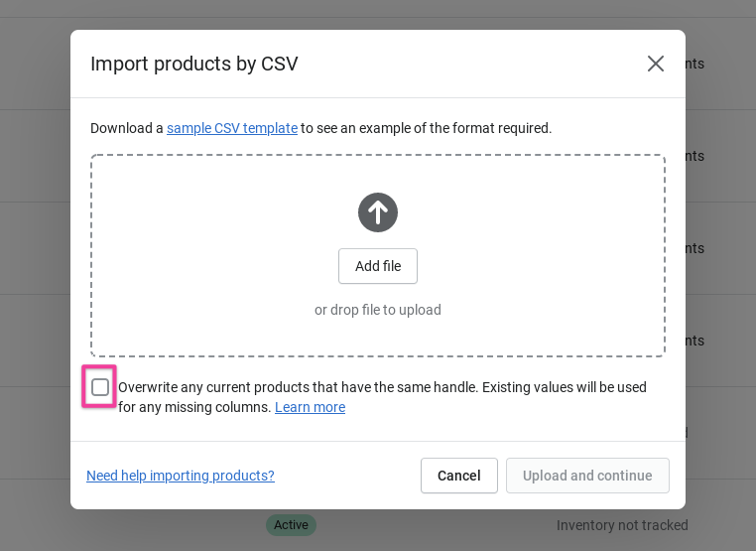Image resolution: width=756 pixels, height=551 pixels.
Task: Open the sample CSV template link
Action: pos(232,128)
